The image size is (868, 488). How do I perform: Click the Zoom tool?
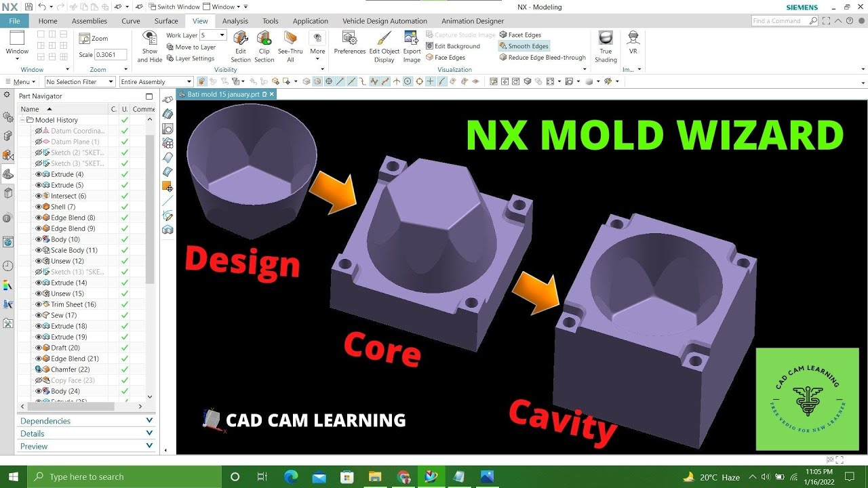coord(94,39)
